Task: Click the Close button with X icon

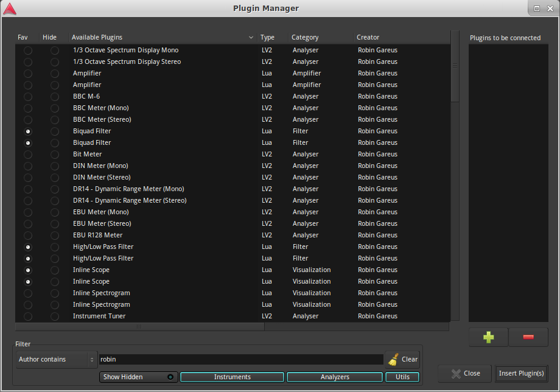Action: [466, 373]
